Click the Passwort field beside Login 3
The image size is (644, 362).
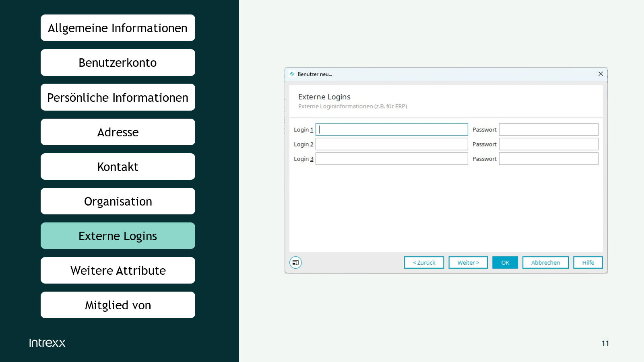pos(548,159)
